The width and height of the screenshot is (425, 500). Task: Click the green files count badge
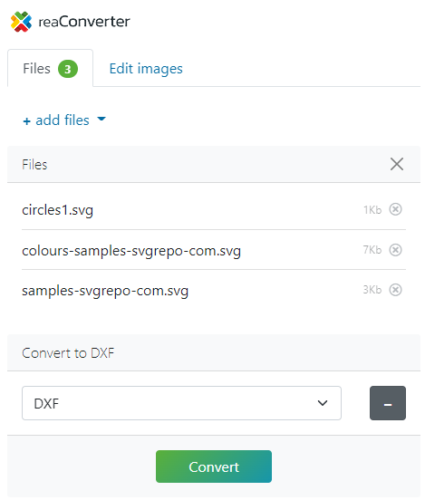point(68,69)
